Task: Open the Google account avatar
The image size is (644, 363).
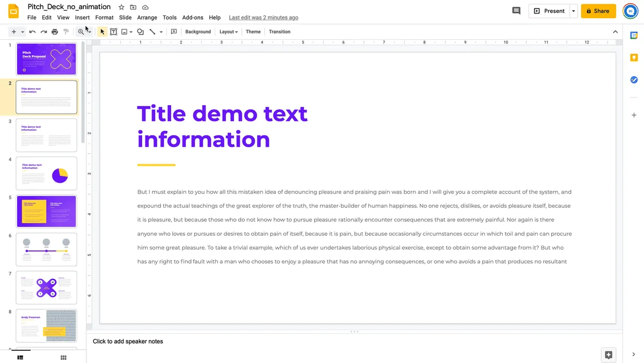Action: (x=631, y=11)
